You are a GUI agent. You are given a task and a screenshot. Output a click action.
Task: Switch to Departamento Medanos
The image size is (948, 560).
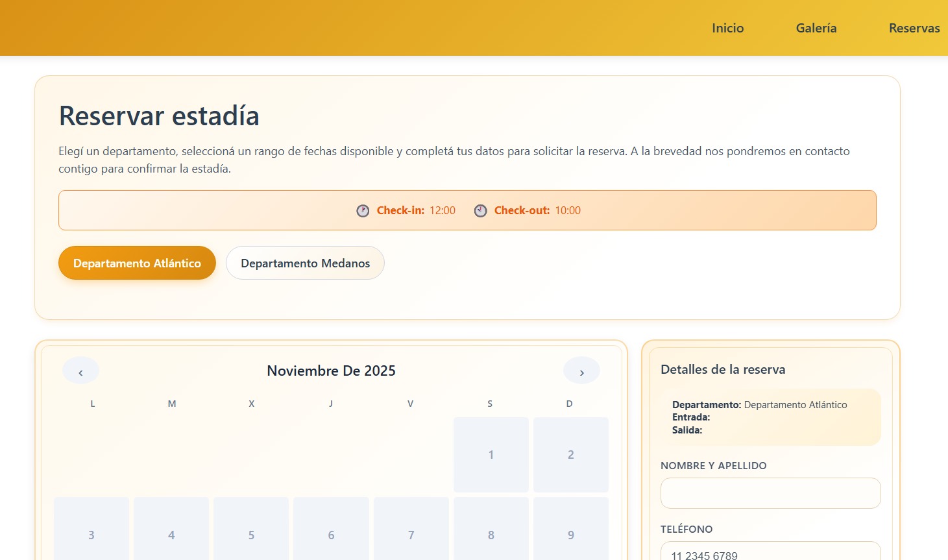[x=305, y=263]
